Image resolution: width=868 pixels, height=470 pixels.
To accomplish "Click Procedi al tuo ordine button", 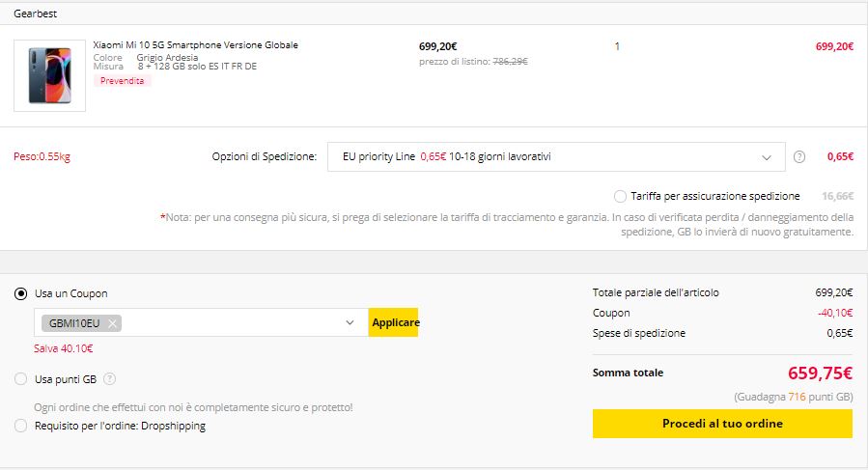I will point(722,424).
